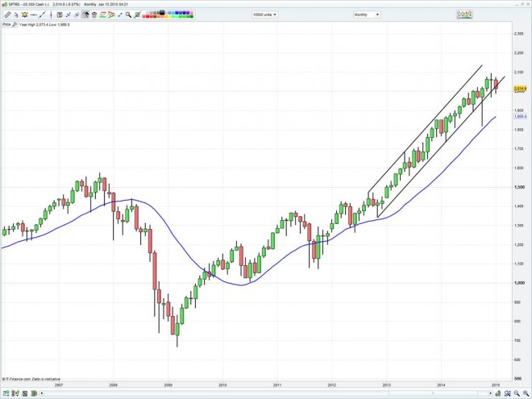Screen dimensions: 532x399
Task: Pick the diagonal trend line tool
Action: (x=43, y=15)
